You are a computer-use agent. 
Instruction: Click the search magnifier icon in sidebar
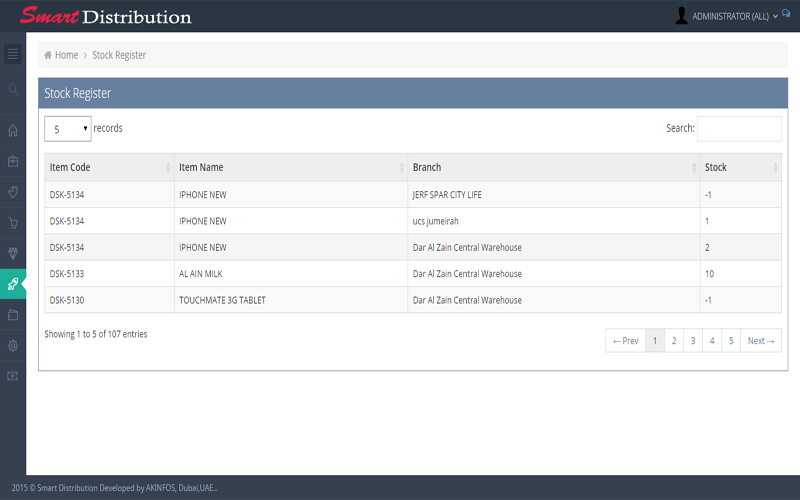[13, 89]
